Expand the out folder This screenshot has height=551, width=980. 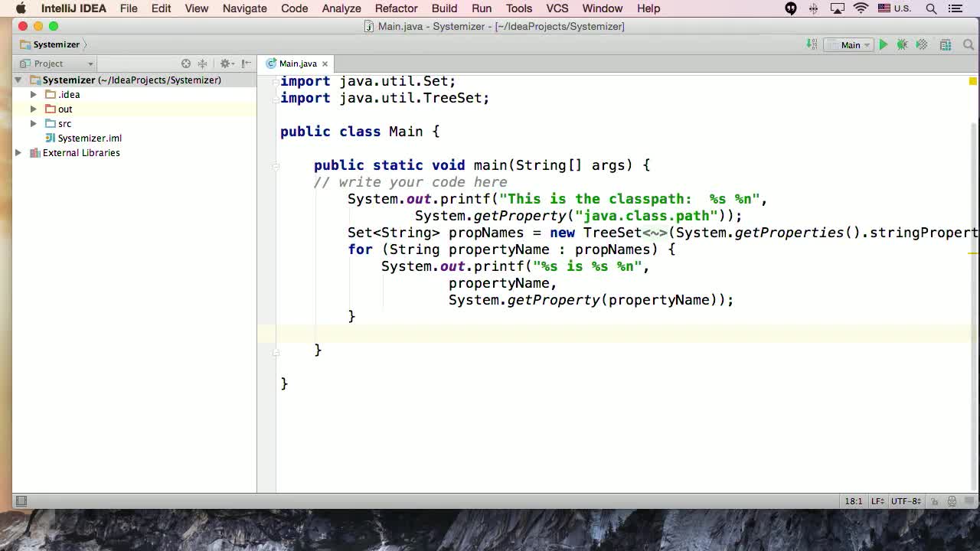(34, 109)
